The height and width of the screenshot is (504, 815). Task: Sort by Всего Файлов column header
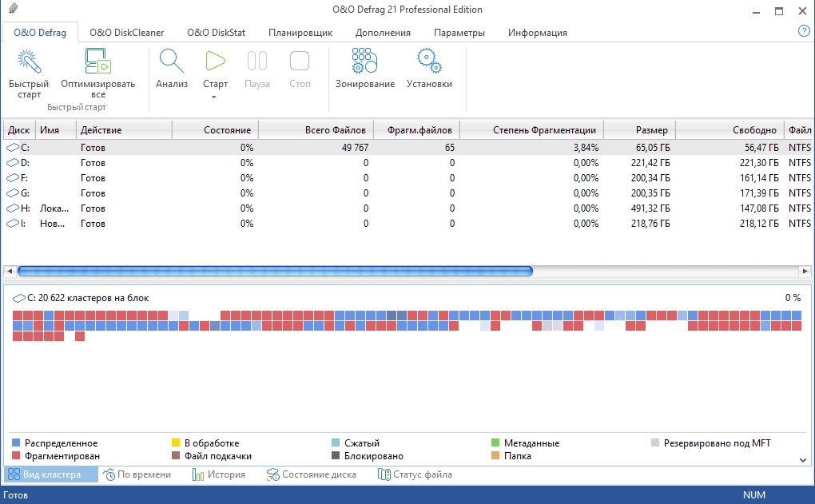click(x=316, y=130)
